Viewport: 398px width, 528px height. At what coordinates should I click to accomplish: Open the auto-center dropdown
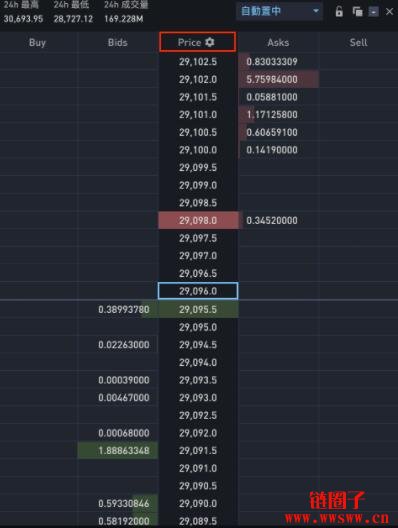(279, 11)
